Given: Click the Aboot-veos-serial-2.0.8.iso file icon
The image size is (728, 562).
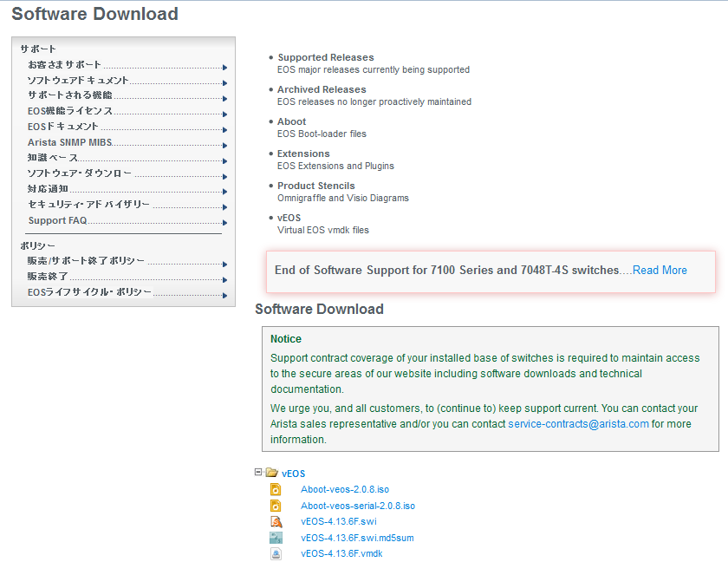Looking at the screenshot, I should (276, 506).
